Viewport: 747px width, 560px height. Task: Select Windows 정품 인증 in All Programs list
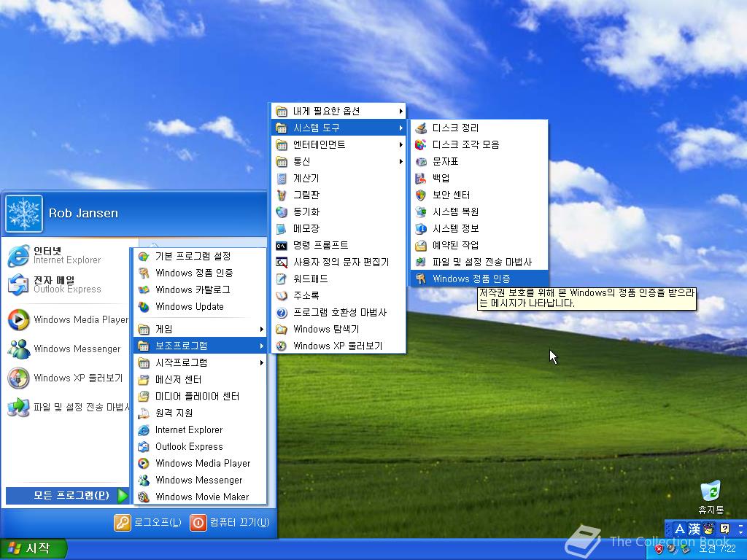click(199, 273)
